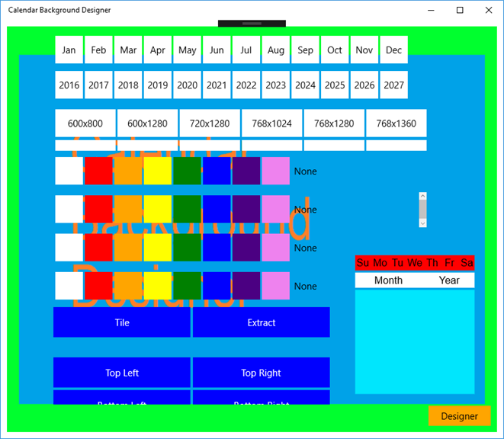Pick indigo swatch in second color row
504x439 pixels.
click(x=246, y=209)
